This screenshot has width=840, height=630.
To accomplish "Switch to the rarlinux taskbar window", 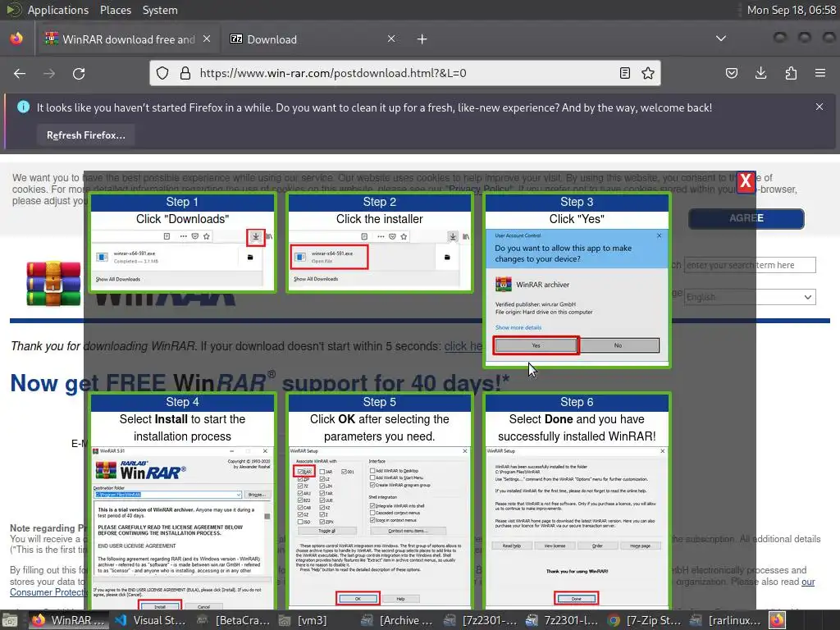I will click(x=725, y=620).
